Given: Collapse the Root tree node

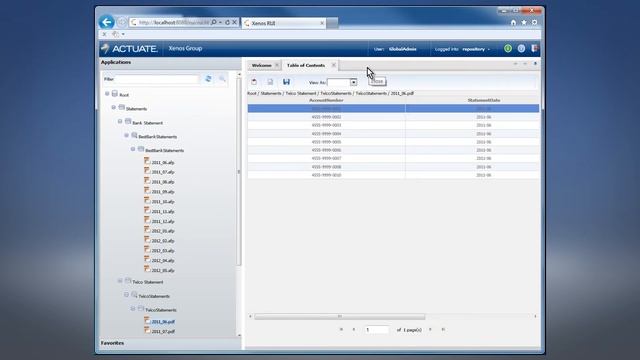Looking at the screenshot, I should [x=107, y=94].
